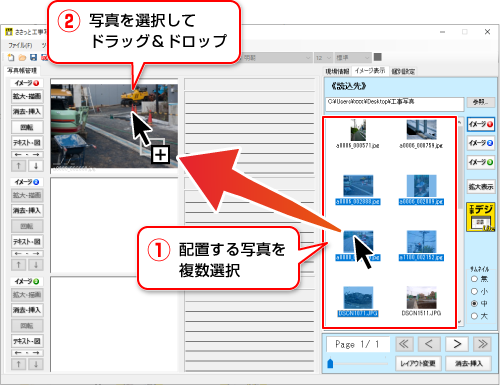The height and width of the screenshot is (385, 500).
Task: Select the DSCN1511.JPG thumbnail
Action: (421, 301)
